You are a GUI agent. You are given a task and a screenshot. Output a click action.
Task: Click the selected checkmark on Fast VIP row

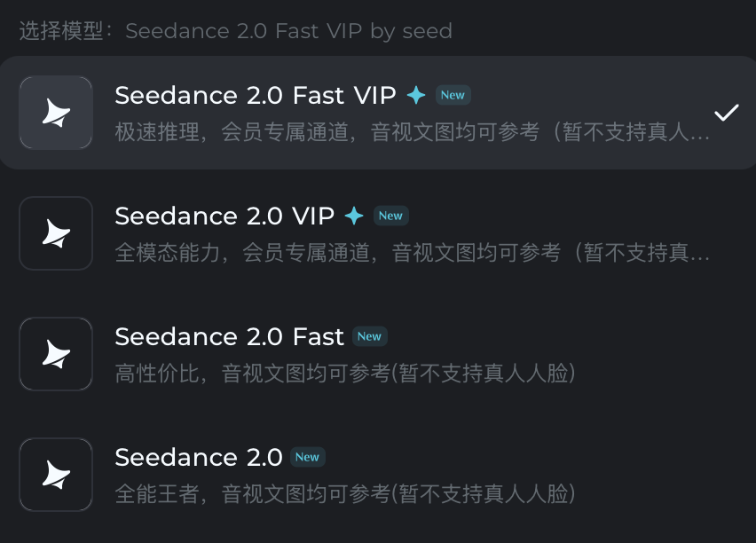[x=727, y=113]
